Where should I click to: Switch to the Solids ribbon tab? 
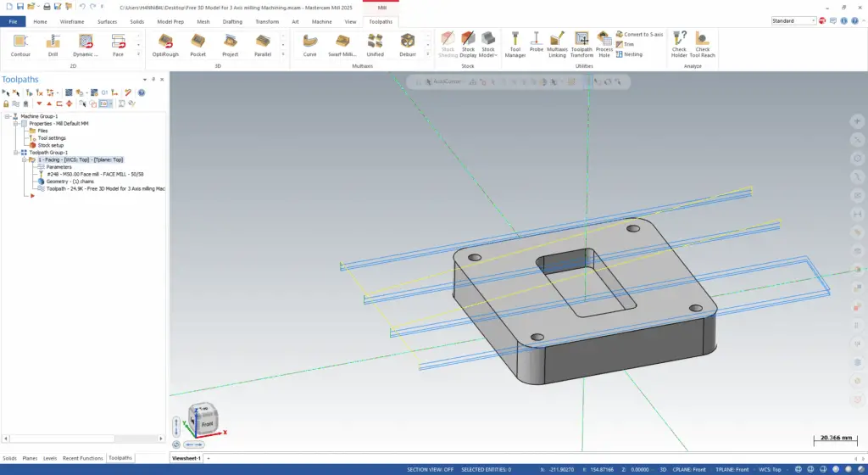(136, 21)
